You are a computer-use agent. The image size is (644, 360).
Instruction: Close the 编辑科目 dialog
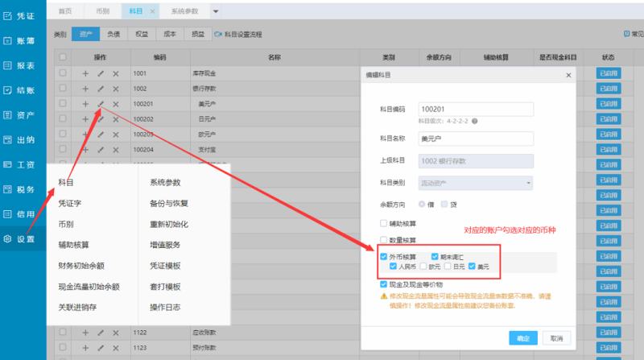point(568,74)
